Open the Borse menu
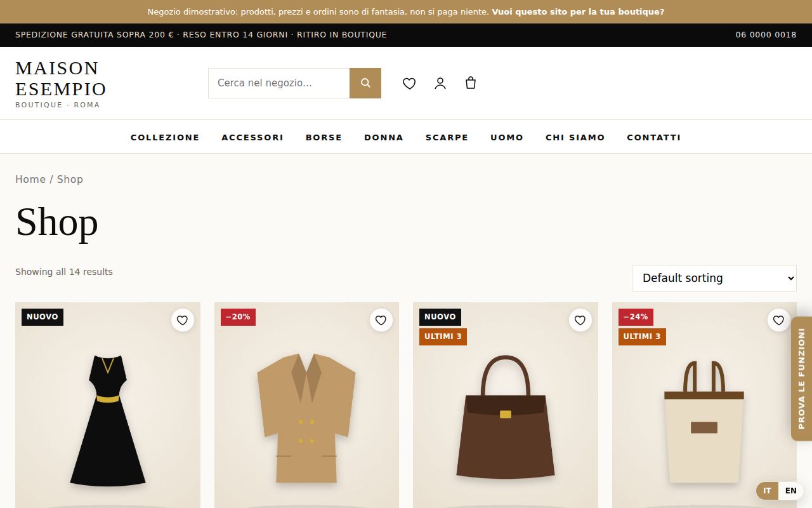The image size is (812, 508). pos(324,137)
